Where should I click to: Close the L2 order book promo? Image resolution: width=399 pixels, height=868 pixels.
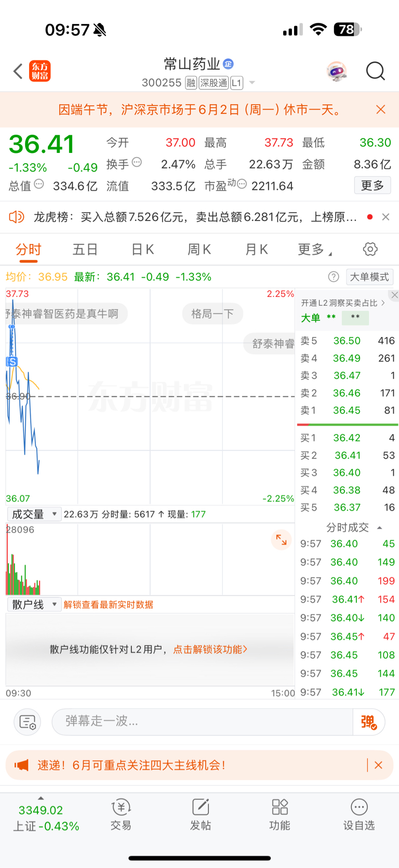[394, 295]
